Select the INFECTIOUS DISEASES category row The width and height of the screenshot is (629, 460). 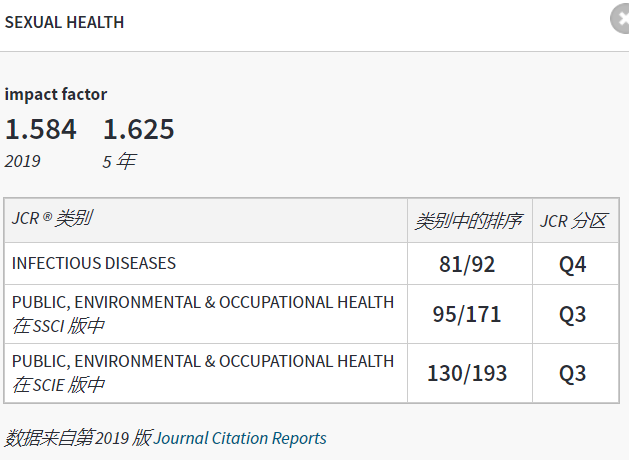(94, 264)
